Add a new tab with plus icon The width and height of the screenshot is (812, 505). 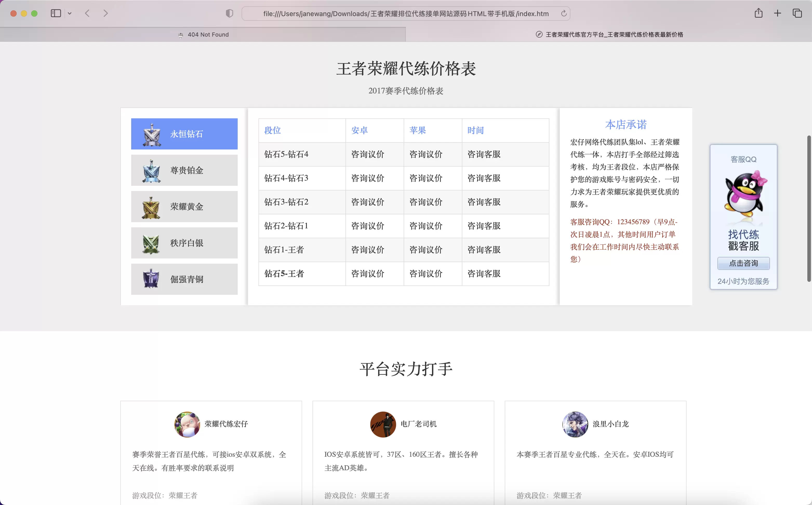777,13
